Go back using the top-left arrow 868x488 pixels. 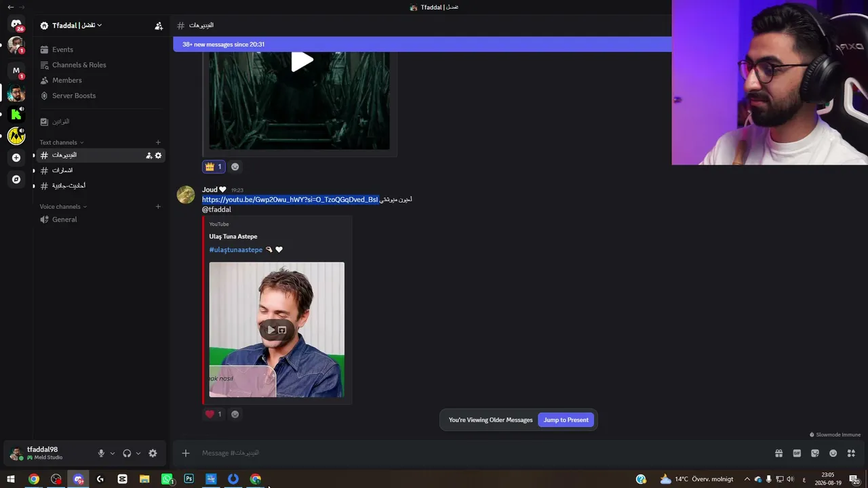click(x=10, y=7)
